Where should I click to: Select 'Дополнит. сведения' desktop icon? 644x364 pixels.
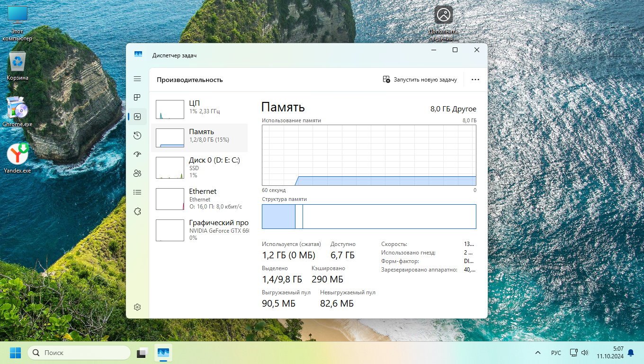[x=444, y=24]
